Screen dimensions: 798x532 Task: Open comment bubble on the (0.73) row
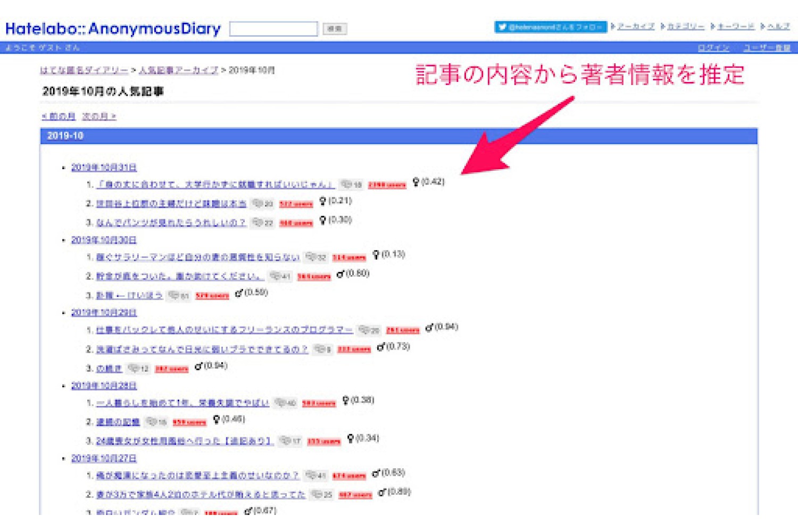pyautogui.click(x=322, y=349)
